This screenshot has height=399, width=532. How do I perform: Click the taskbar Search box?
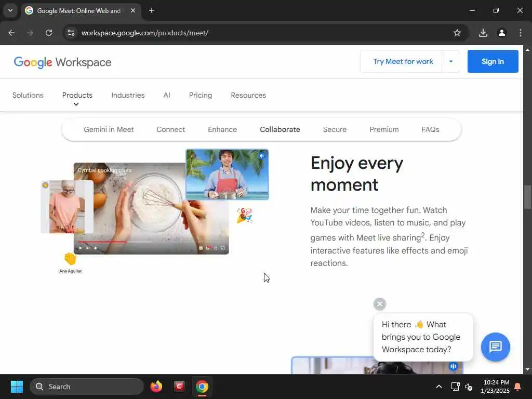(x=87, y=387)
